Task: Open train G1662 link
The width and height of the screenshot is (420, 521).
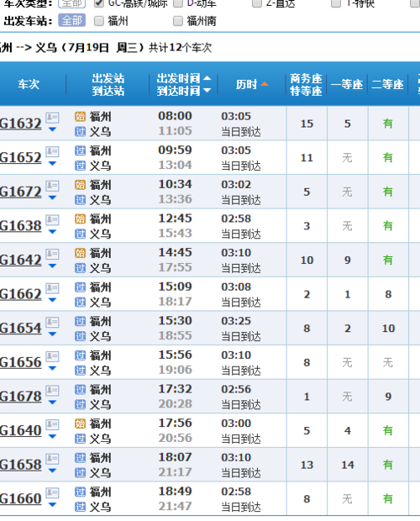Action: [21, 294]
